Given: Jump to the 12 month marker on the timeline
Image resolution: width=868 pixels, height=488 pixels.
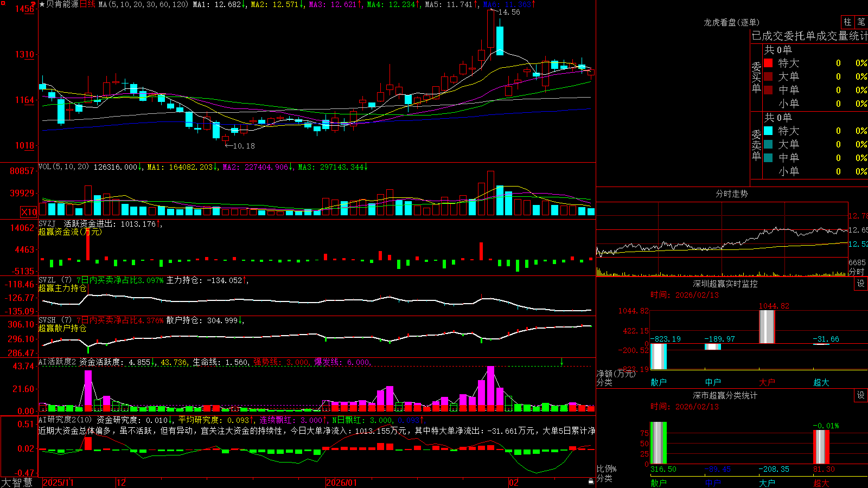Looking at the screenshot, I should (121, 483).
